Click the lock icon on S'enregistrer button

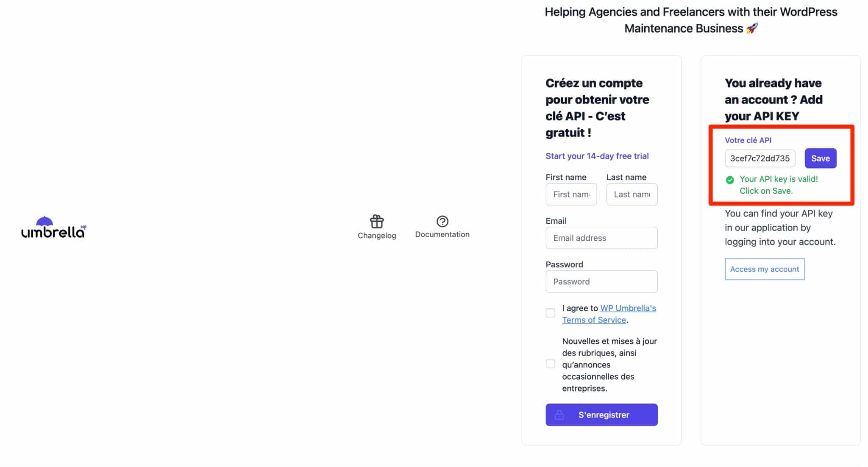559,415
